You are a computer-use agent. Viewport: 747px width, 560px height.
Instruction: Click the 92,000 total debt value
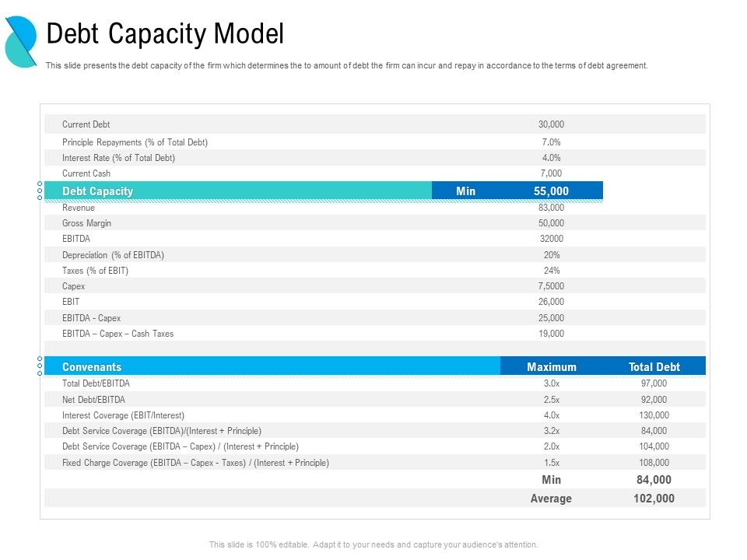tap(654, 400)
